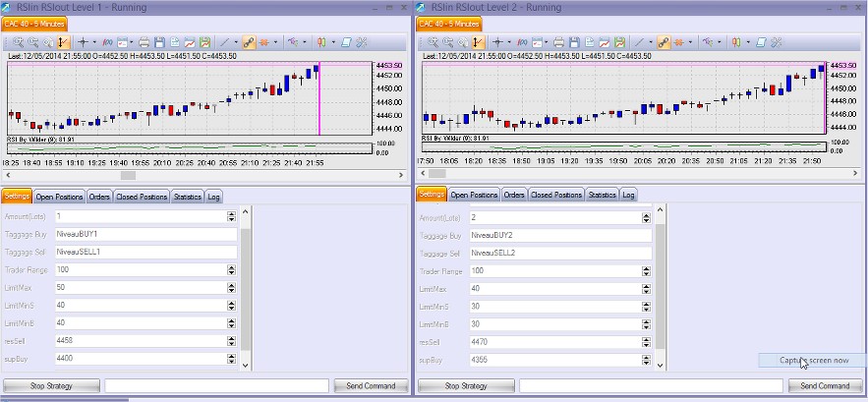Open the tools settings icon in Level 1 toolbar
This screenshot has height=402, width=868.
click(x=362, y=42)
